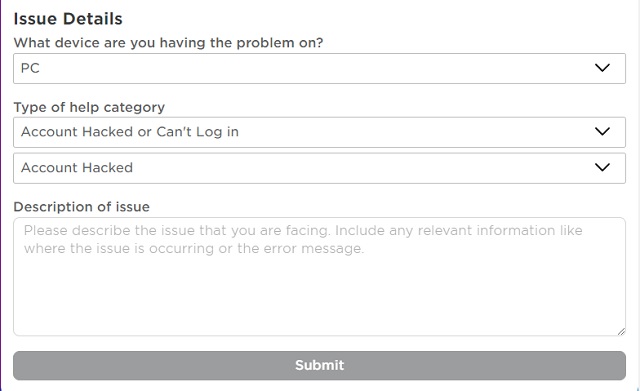Click the word Submit on the gray button
This screenshot has width=640, height=391.
point(320,365)
